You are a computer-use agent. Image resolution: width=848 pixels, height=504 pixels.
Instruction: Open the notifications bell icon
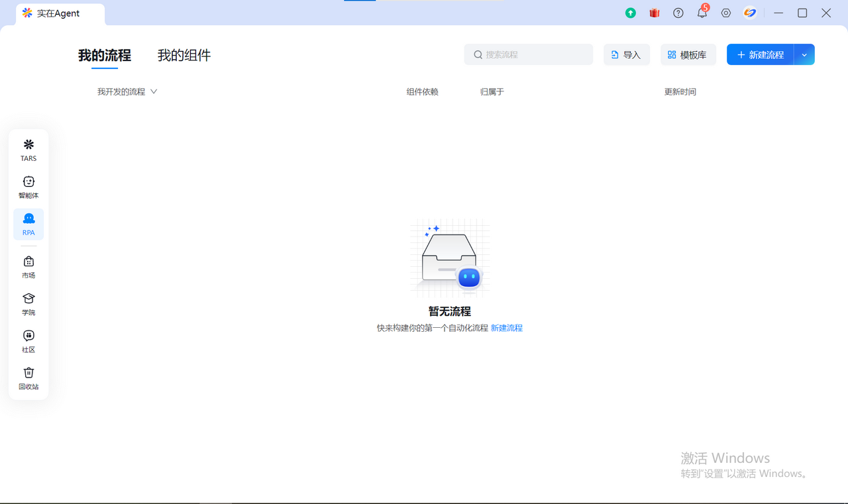click(702, 13)
